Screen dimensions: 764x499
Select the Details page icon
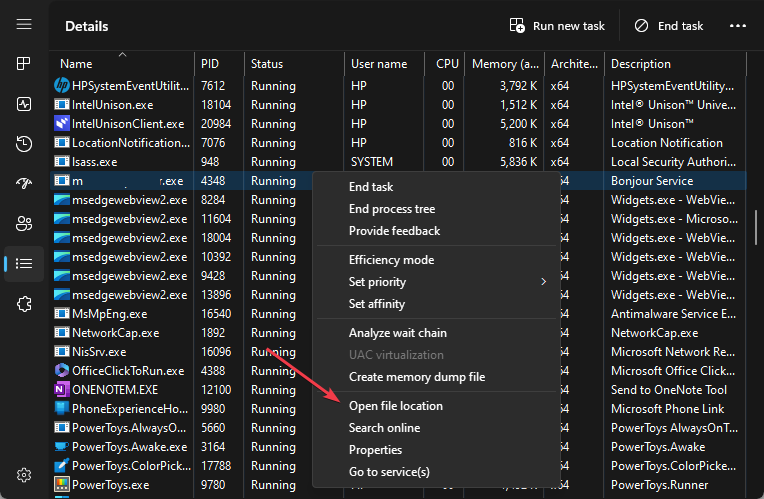24,264
